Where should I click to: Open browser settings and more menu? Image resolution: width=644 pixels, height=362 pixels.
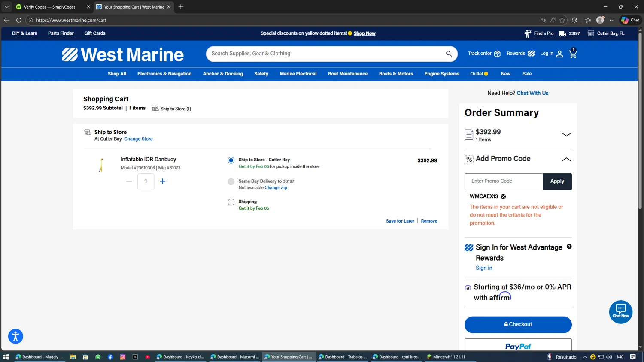pos(612,20)
